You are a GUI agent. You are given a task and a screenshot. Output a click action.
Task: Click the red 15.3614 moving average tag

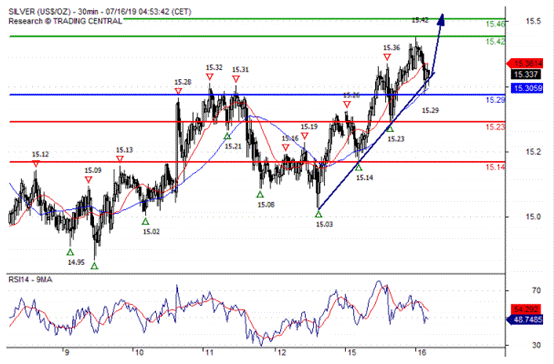[x=525, y=64]
